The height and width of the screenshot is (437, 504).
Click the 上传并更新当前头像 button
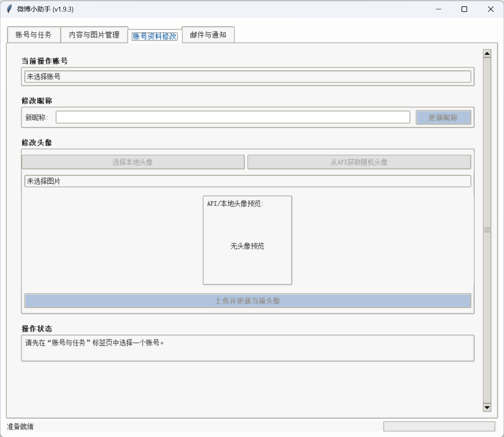pyautogui.click(x=248, y=301)
